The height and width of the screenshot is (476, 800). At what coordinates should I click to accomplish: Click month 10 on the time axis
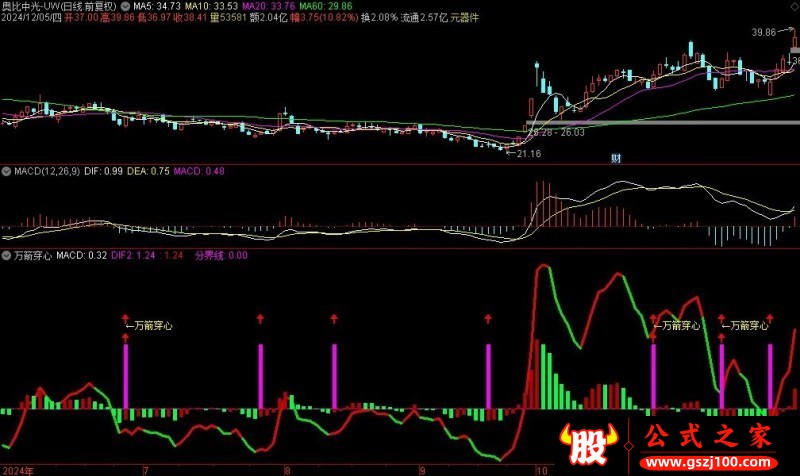(x=542, y=470)
